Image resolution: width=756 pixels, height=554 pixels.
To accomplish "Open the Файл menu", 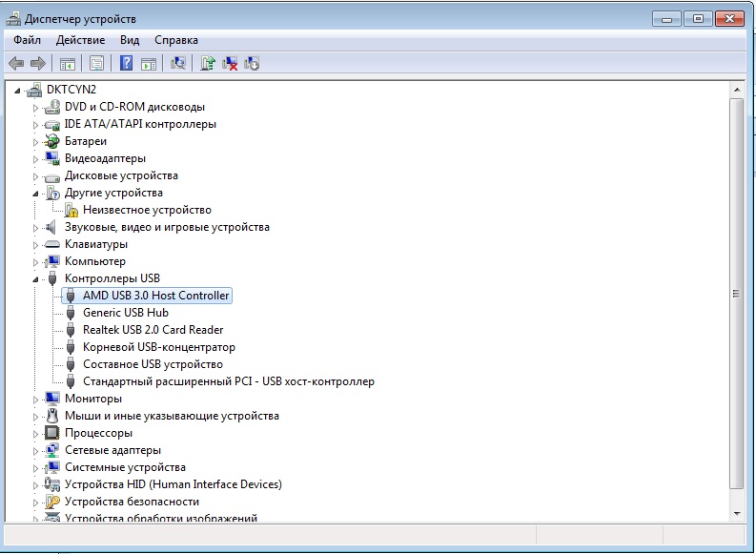I will [27, 40].
